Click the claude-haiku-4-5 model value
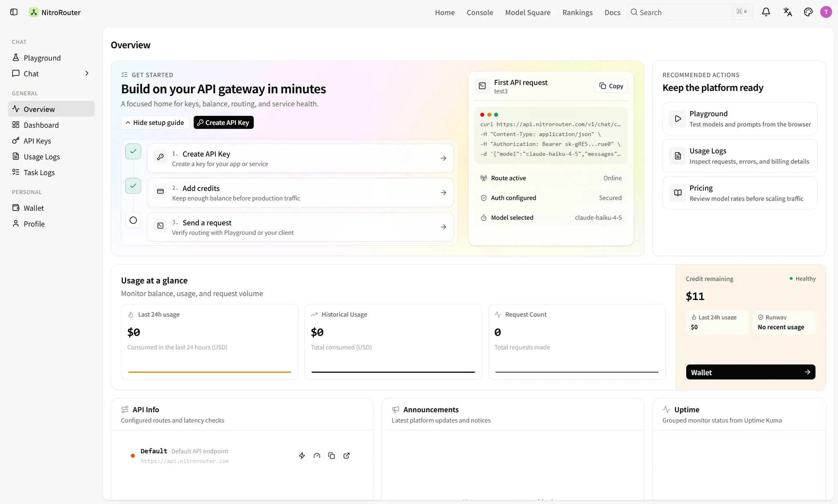The width and height of the screenshot is (838, 504). click(598, 218)
